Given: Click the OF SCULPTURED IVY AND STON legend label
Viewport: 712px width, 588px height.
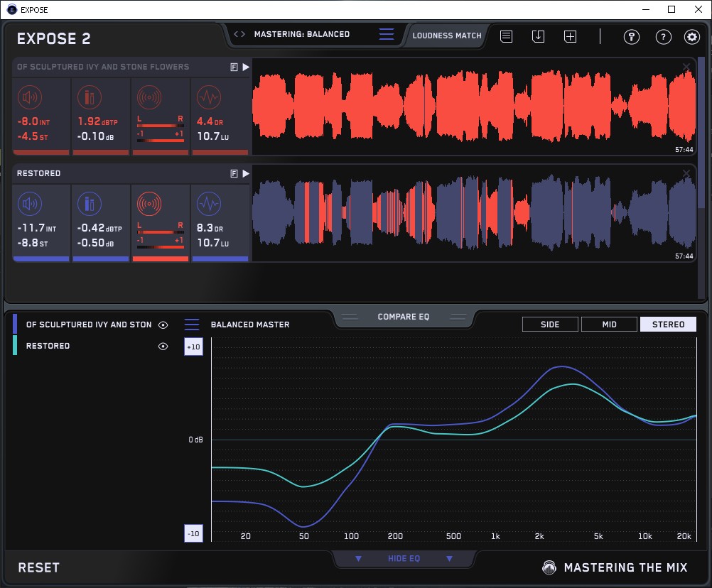Looking at the screenshot, I should 89,325.
